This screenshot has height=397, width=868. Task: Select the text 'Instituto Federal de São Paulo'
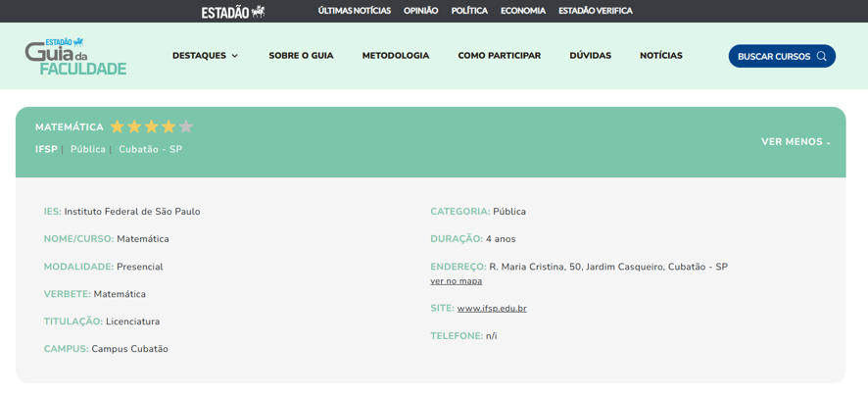[x=132, y=212]
